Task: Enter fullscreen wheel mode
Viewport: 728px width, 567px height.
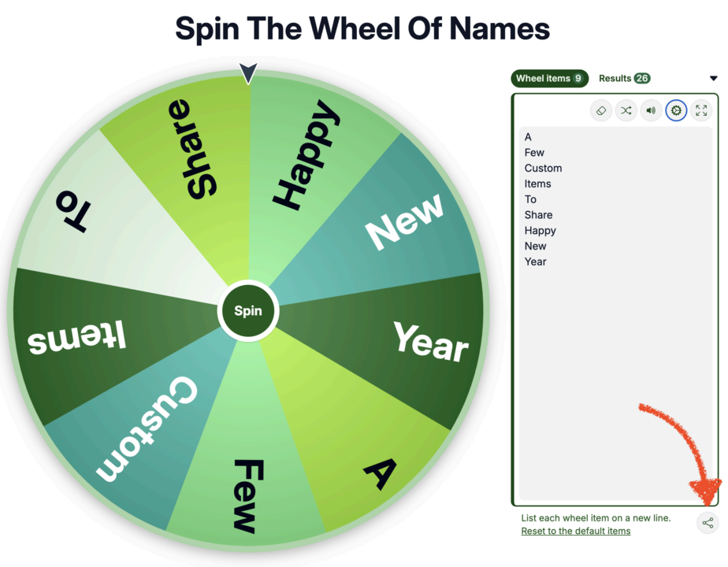Action: (x=701, y=110)
